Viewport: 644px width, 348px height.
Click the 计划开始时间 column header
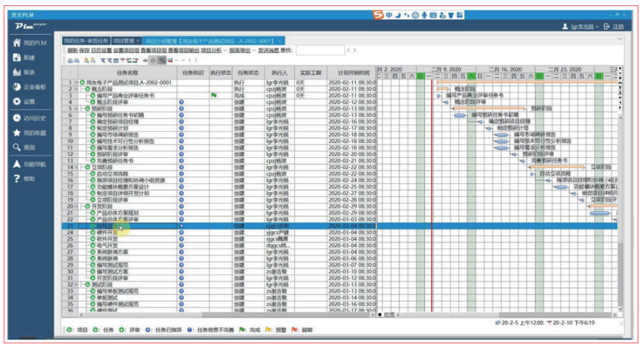coord(353,73)
